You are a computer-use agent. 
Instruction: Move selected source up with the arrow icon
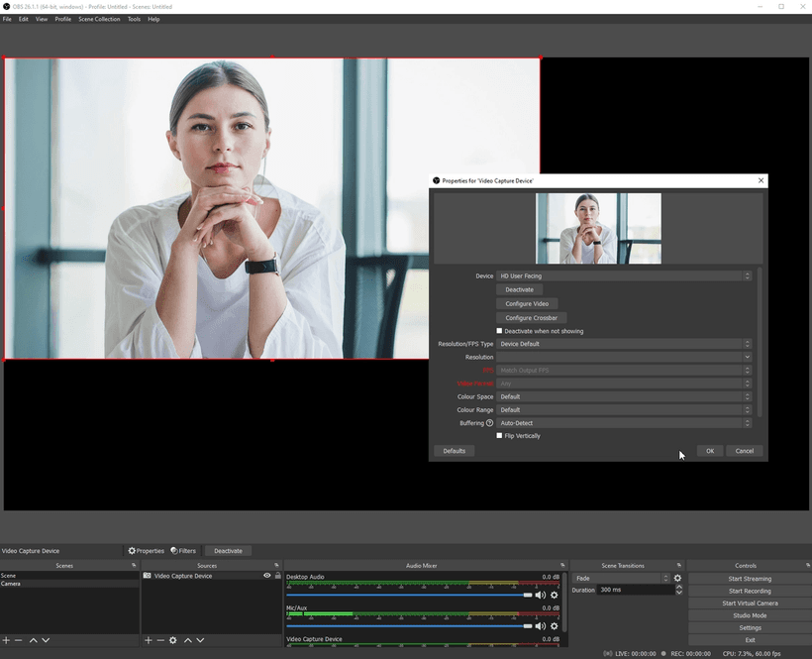tap(188, 640)
